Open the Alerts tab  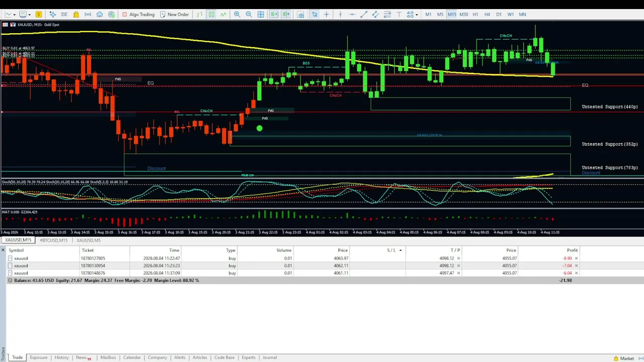[180, 357]
